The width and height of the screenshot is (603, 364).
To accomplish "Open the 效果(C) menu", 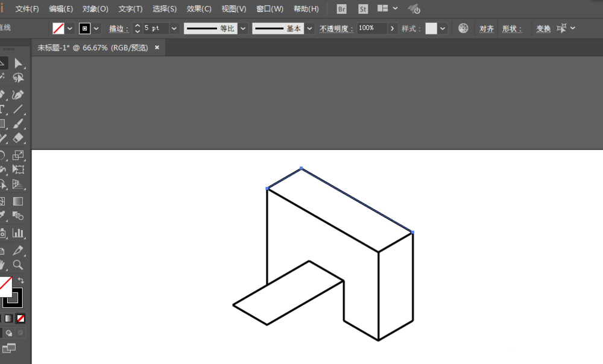I will [x=199, y=9].
